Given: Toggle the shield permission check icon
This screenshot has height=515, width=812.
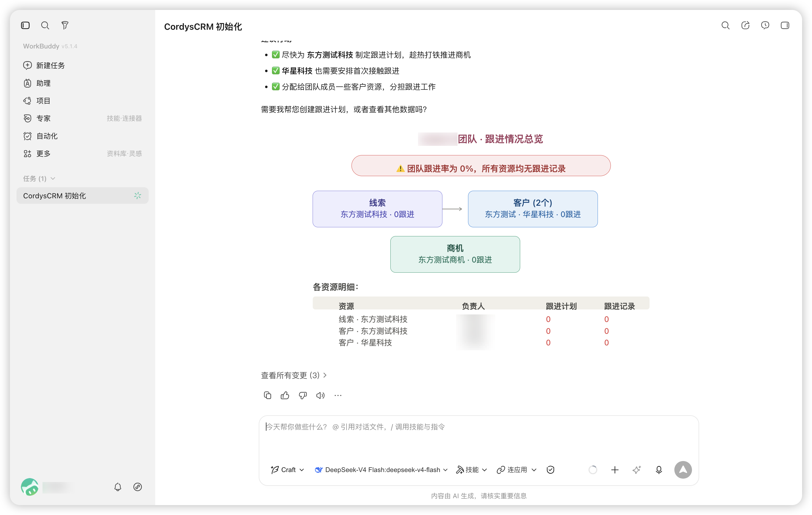Looking at the screenshot, I should click(550, 470).
